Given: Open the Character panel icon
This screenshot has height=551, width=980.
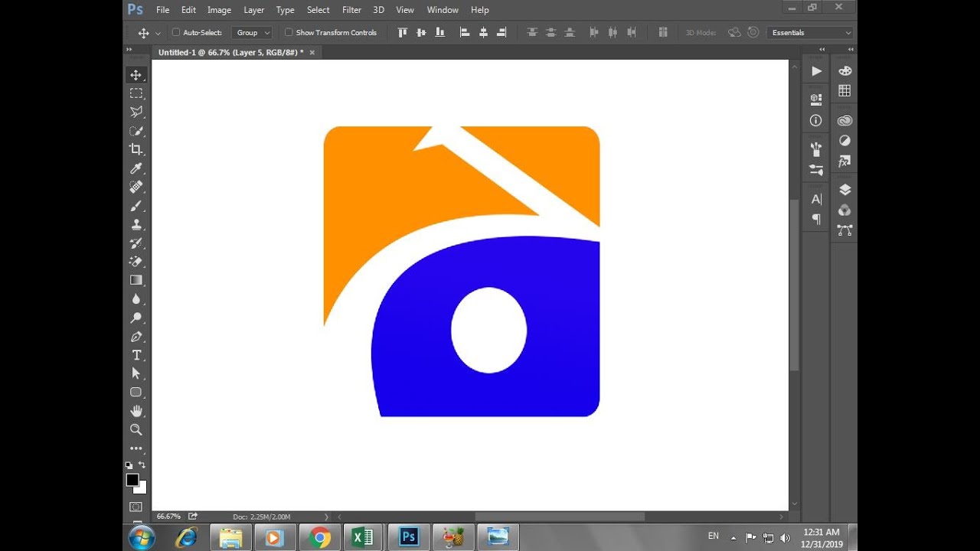Looking at the screenshot, I should click(816, 199).
